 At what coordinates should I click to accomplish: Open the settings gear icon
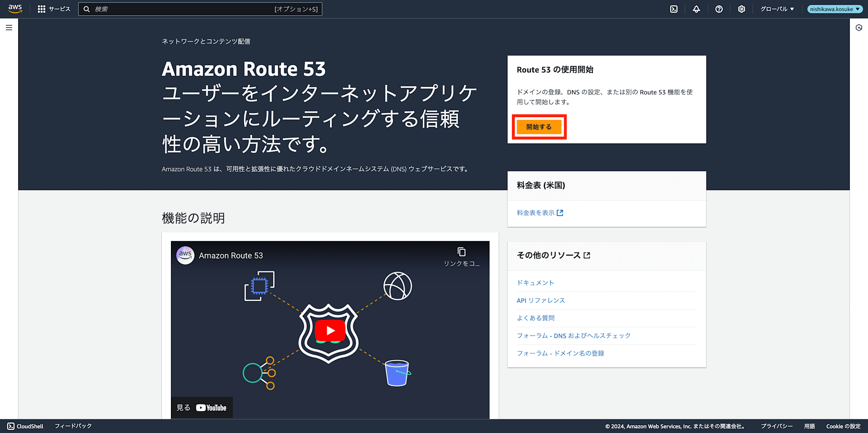point(741,9)
